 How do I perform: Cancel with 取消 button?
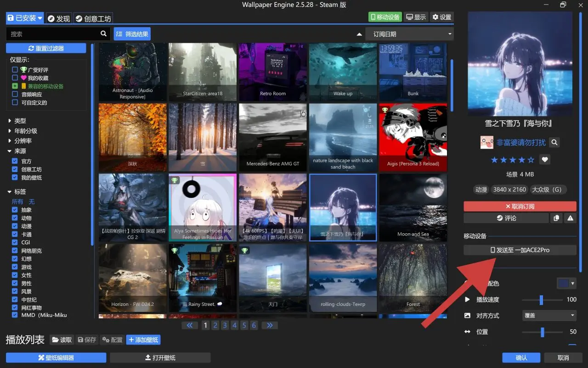[563, 357]
